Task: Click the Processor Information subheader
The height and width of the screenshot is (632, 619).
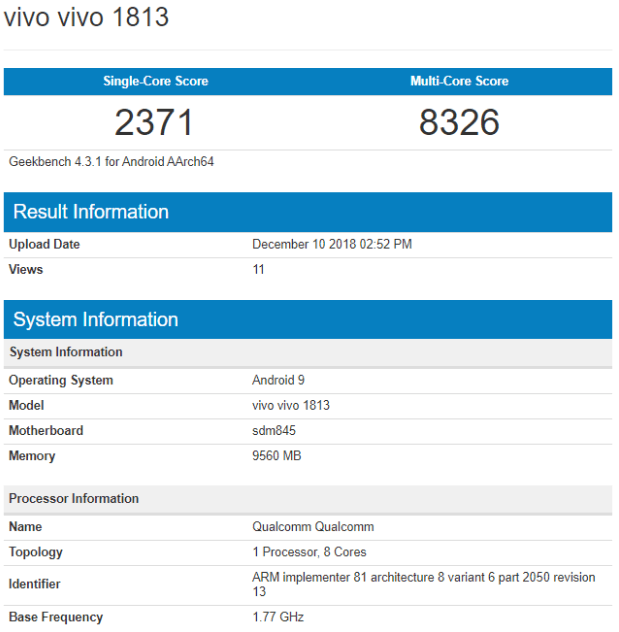Action: [x=308, y=499]
